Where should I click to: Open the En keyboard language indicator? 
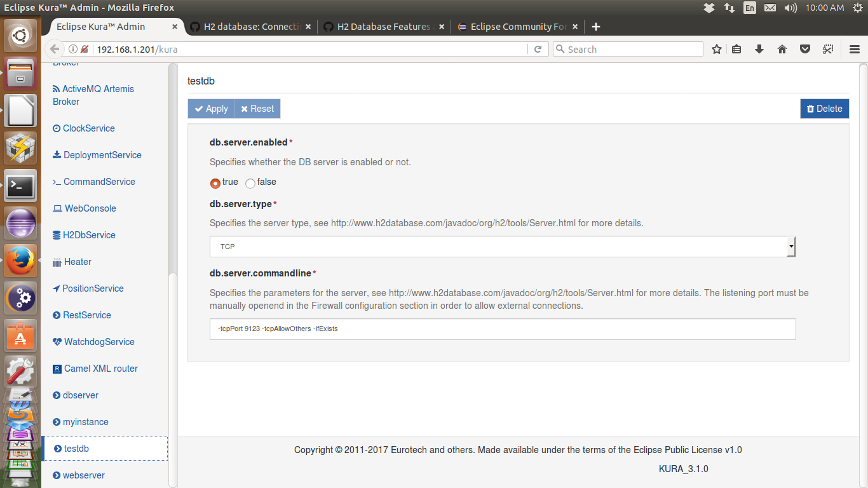(x=750, y=8)
